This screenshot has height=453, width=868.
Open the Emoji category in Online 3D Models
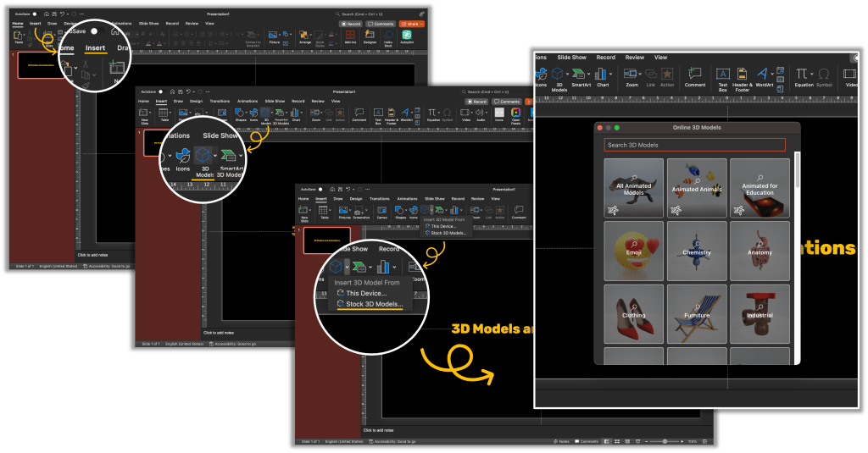634,251
